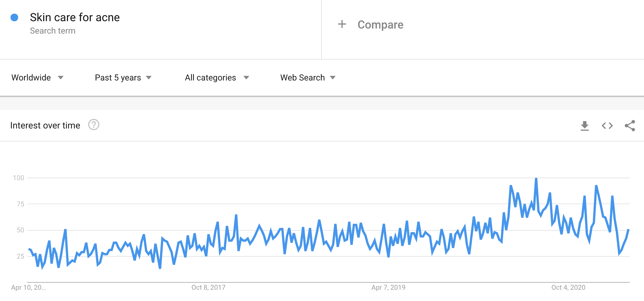Change the Web Search type dropdown
This screenshot has width=644, height=301.
coord(308,78)
